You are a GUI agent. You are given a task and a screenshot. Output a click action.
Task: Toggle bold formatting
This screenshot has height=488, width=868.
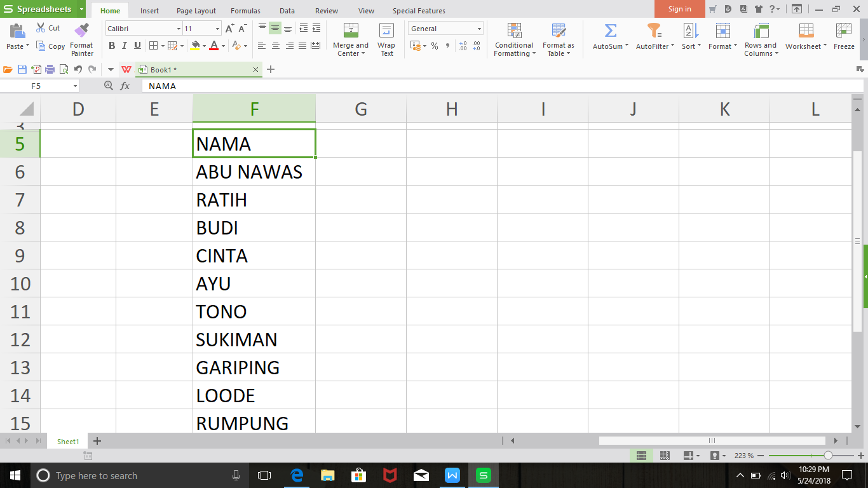112,46
